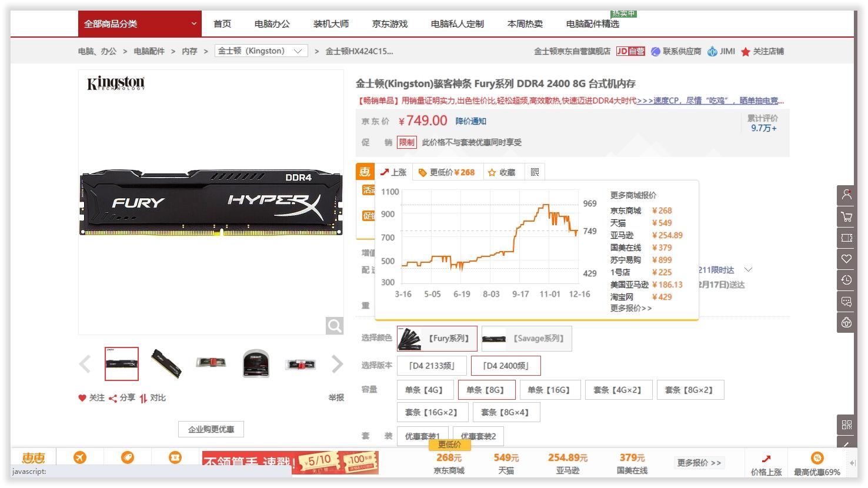Open the heart favorites sidebar icon
Image resolution: width=868 pixels, height=488 pixels.
846,259
